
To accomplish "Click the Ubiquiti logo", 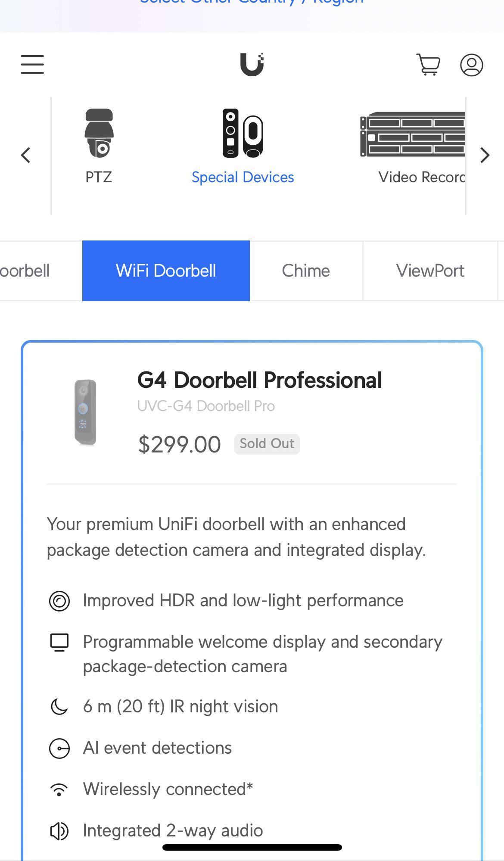I will [252, 65].
